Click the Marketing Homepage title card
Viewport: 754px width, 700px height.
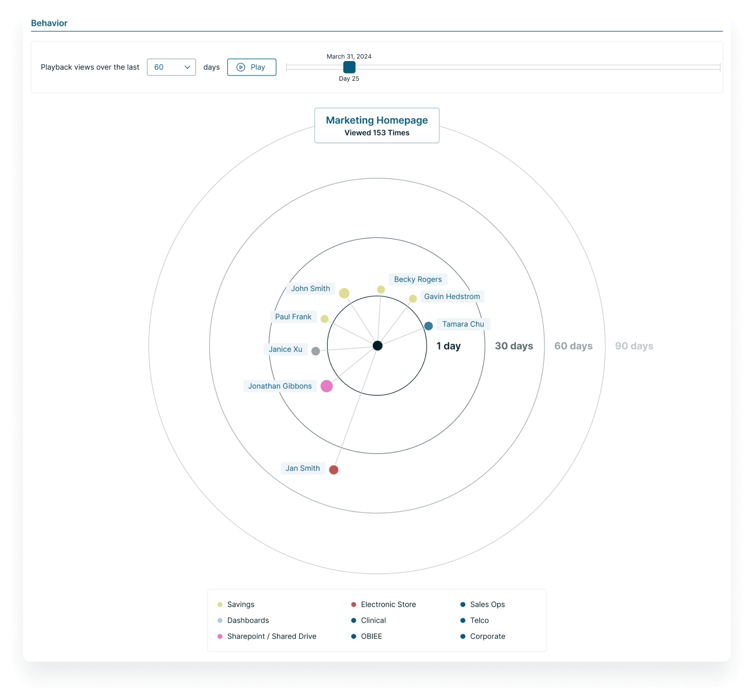click(x=377, y=125)
